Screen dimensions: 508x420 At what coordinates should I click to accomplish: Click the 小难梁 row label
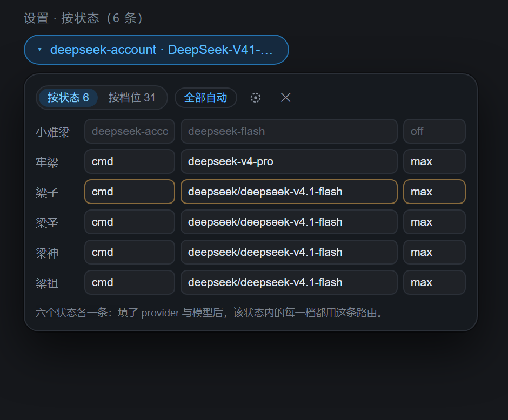[53, 132]
